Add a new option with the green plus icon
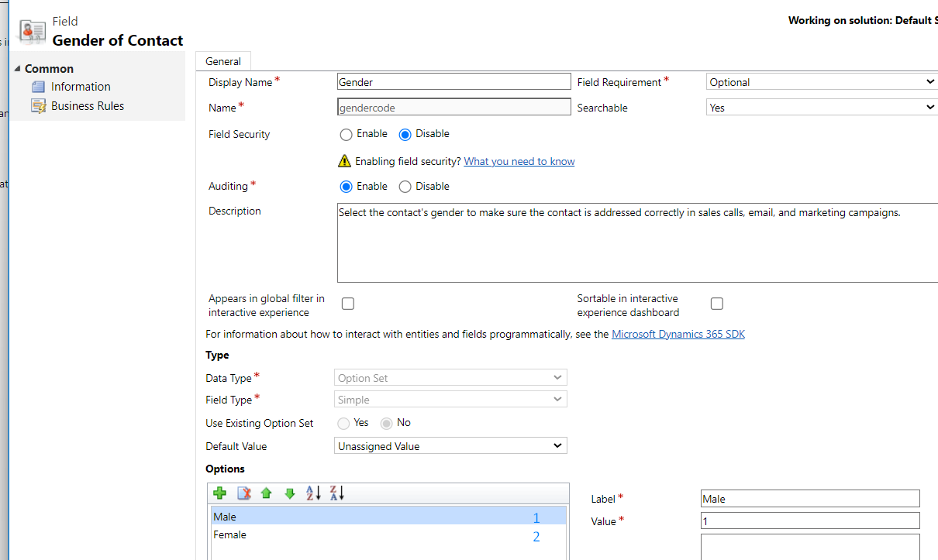This screenshot has width=938, height=560. [x=219, y=493]
